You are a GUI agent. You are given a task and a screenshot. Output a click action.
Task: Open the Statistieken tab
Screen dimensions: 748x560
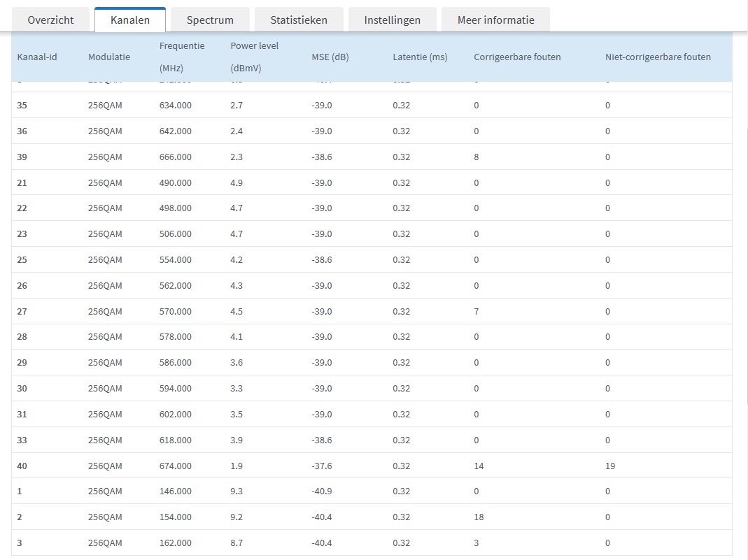point(299,20)
